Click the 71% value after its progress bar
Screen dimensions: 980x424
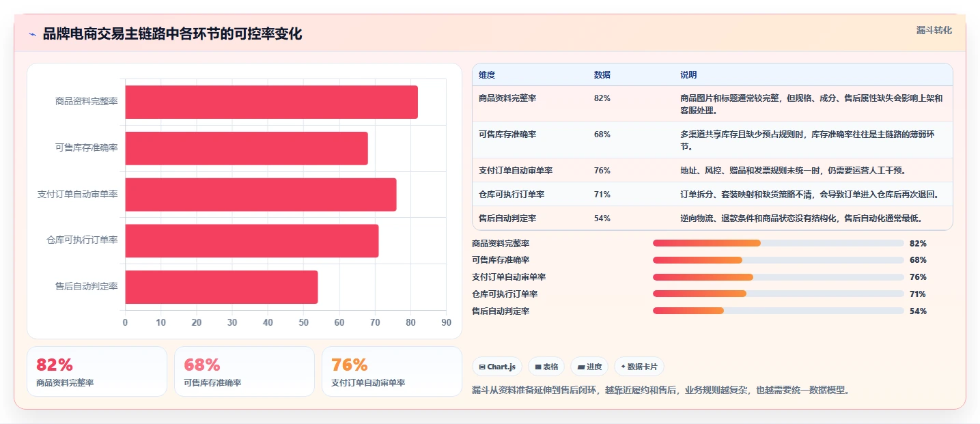[918, 294]
